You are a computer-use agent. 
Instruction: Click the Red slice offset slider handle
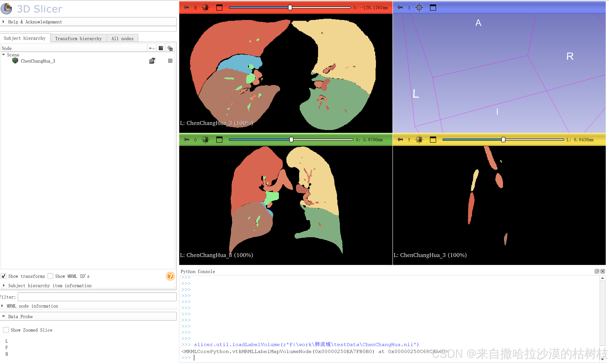(290, 8)
